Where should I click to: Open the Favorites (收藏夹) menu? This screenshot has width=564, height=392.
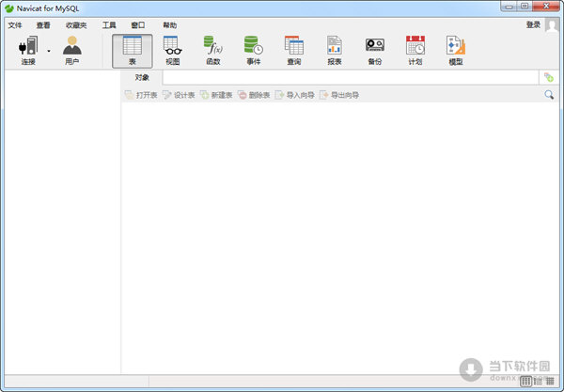(76, 25)
